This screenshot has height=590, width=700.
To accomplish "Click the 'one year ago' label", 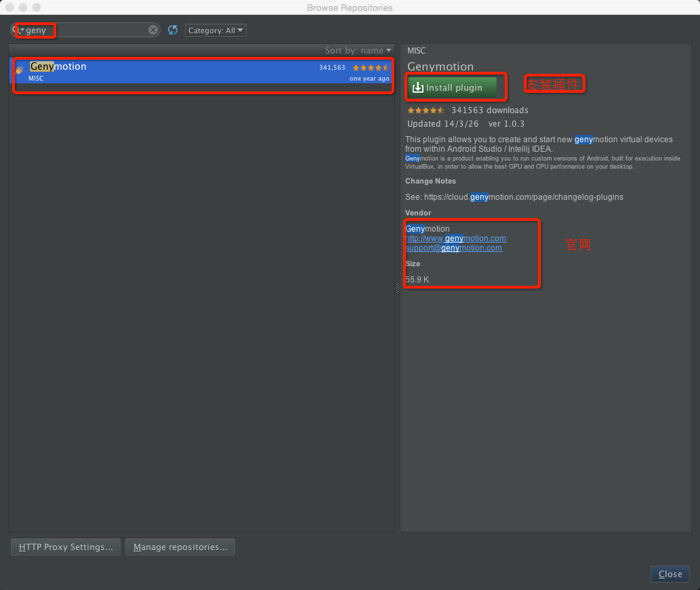I will (369, 79).
